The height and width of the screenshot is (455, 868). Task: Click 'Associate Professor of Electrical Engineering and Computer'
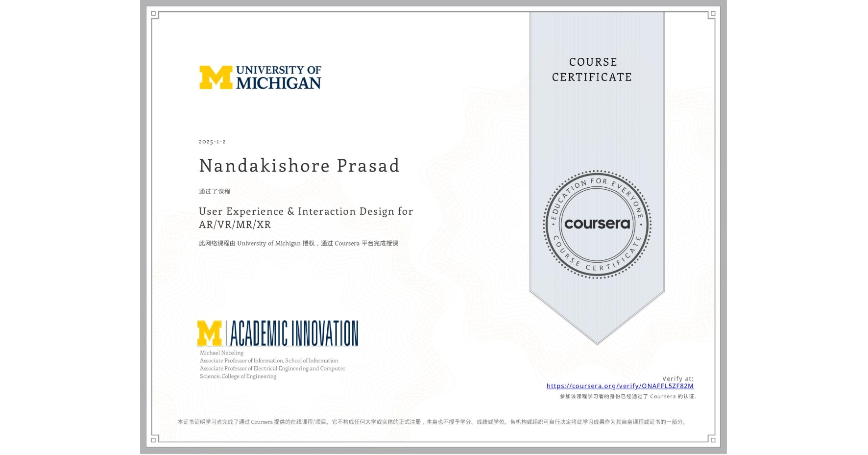272,368
